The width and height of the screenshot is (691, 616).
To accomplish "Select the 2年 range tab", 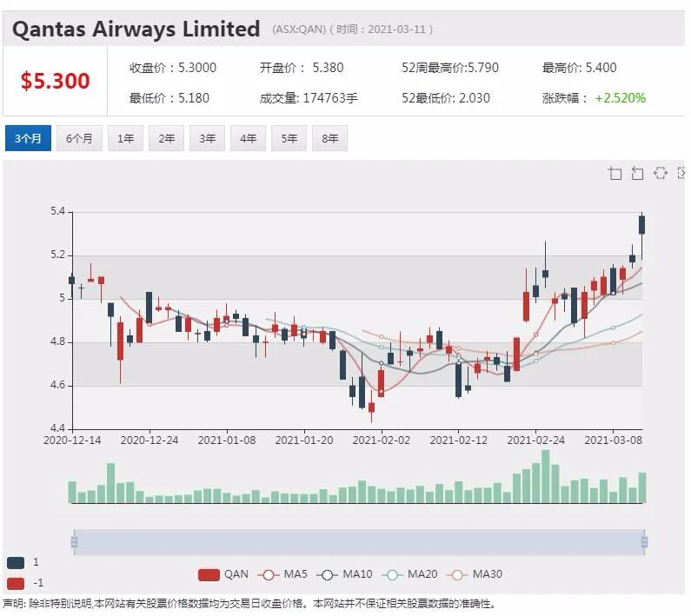I will [x=167, y=138].
